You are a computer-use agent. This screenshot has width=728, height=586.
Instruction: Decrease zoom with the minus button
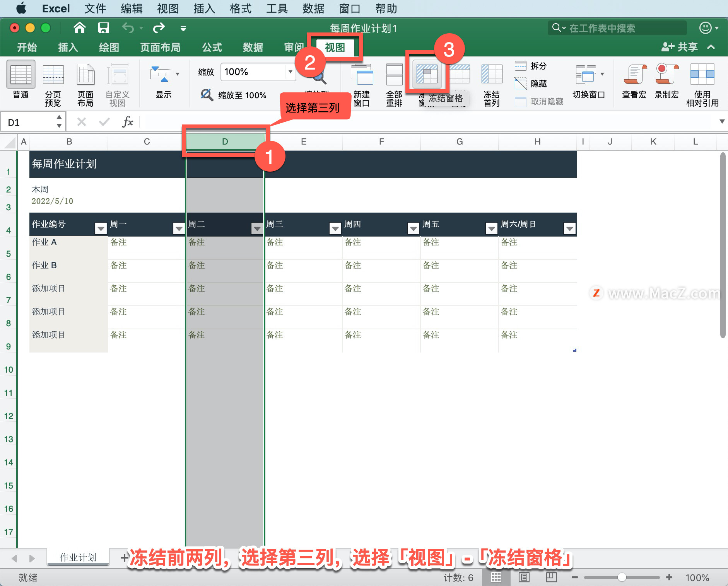[575, 577]
